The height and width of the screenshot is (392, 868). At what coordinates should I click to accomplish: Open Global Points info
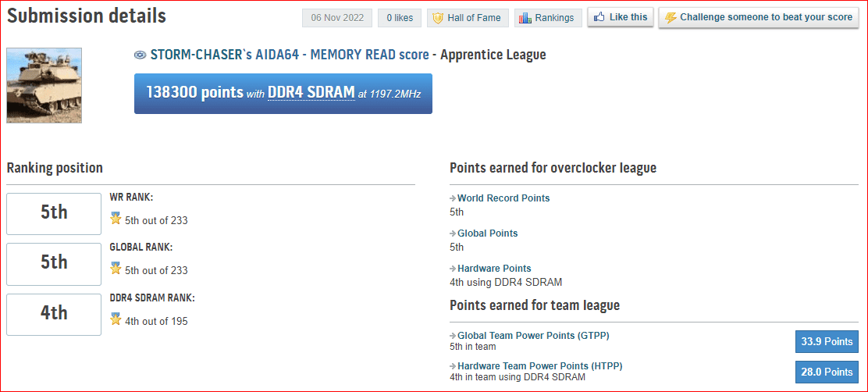tap(487, 233)
